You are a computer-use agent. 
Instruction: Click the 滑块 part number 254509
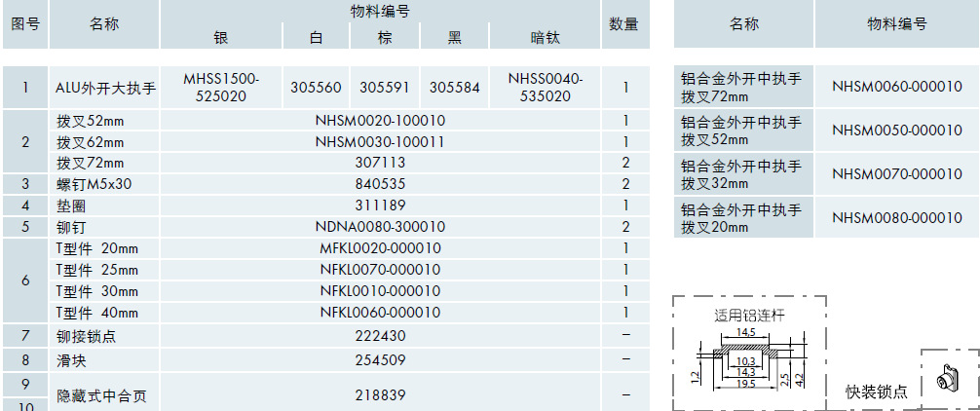tap(380, 360)
